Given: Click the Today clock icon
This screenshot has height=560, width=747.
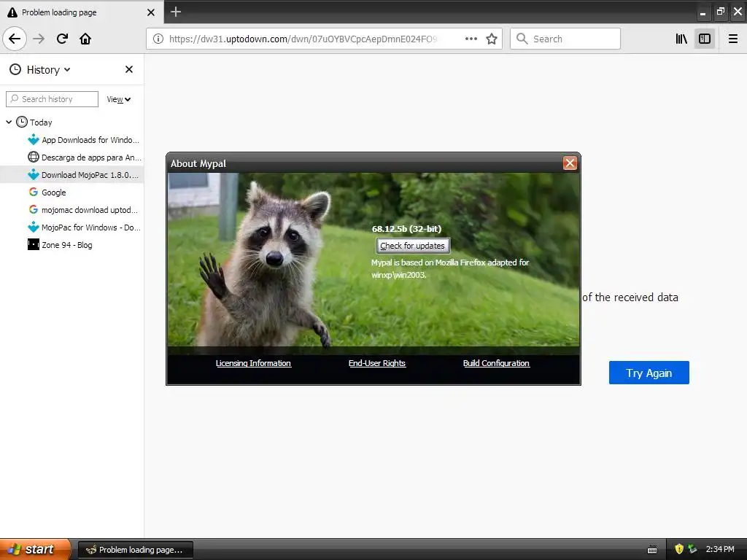Looking at the screenshot, I should pos(22,122).
